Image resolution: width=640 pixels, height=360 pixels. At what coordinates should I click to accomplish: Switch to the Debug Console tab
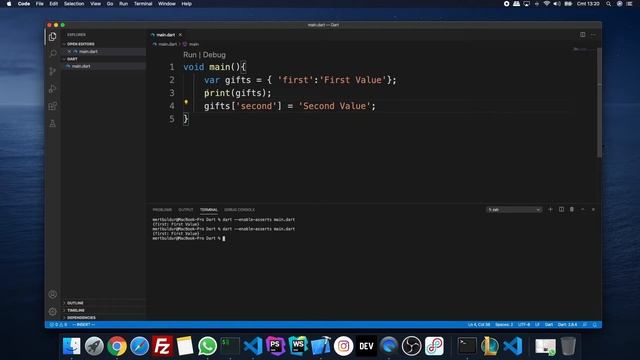click(x=240, y=210)
